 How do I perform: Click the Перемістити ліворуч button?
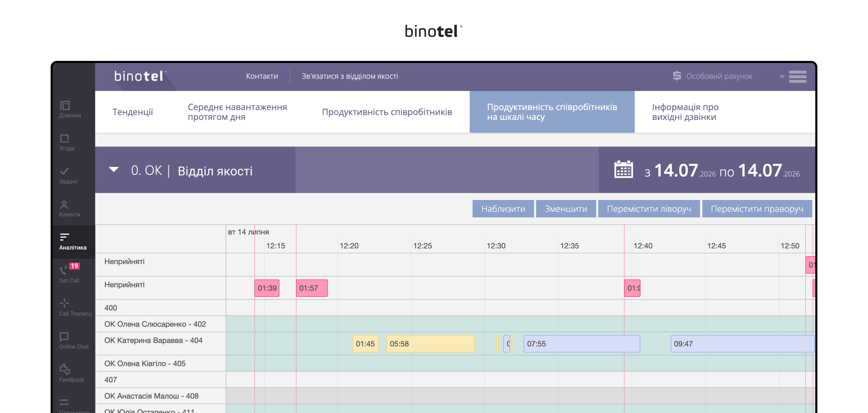[x=649, y=209]
